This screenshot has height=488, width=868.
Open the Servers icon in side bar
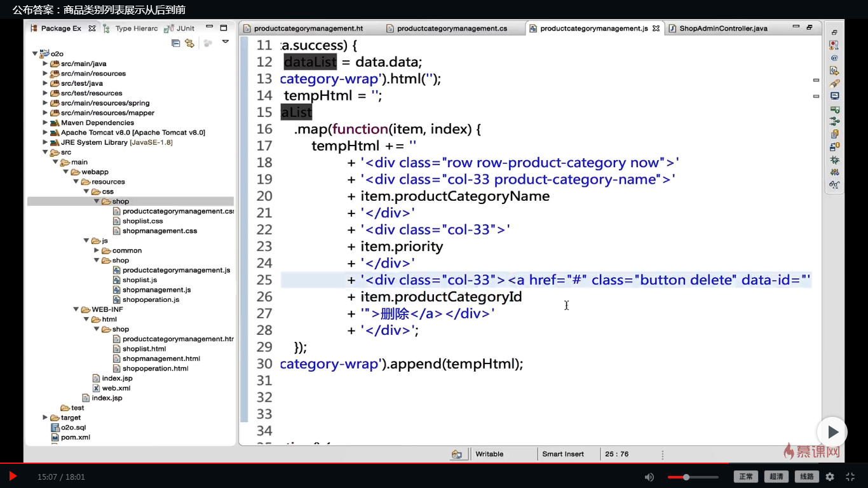tap(834, 109)
